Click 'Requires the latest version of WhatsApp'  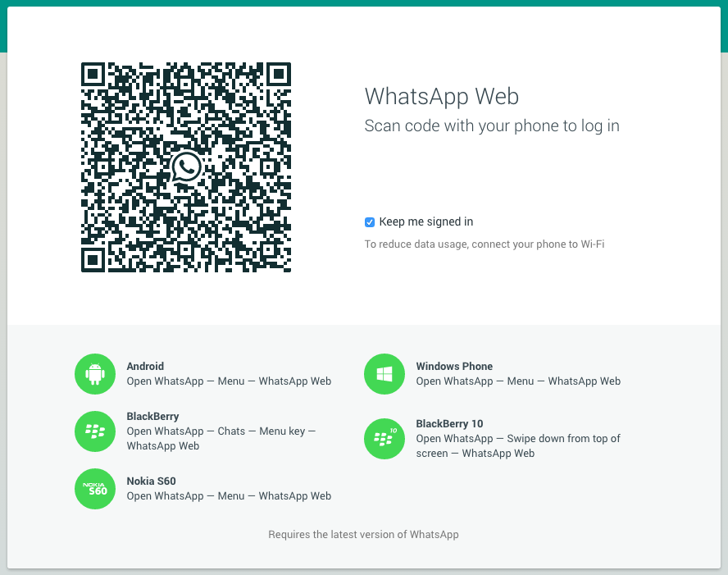tap(363, 535)
